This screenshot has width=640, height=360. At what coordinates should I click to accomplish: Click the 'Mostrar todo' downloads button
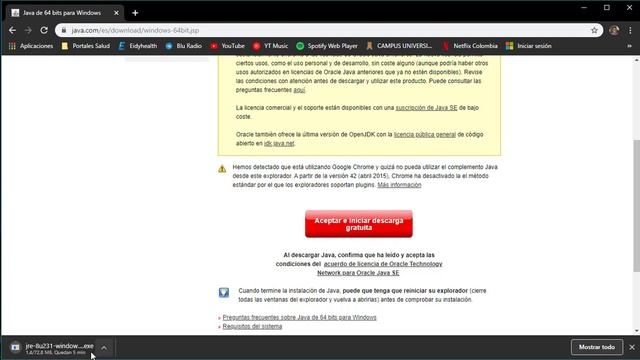[597, 347]
